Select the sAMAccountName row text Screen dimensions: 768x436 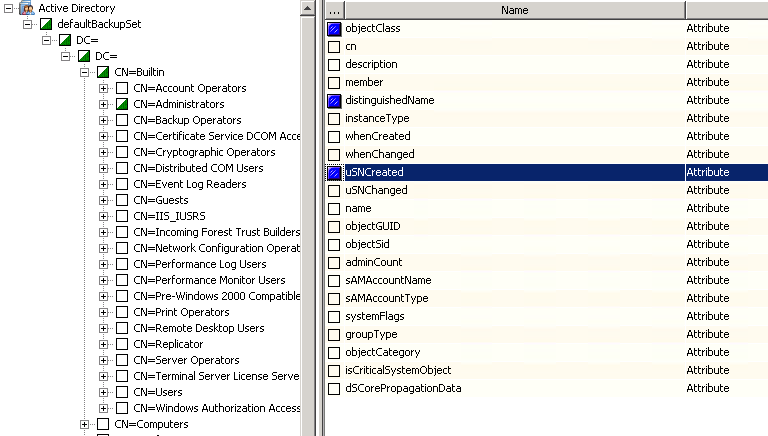[388, 280]
